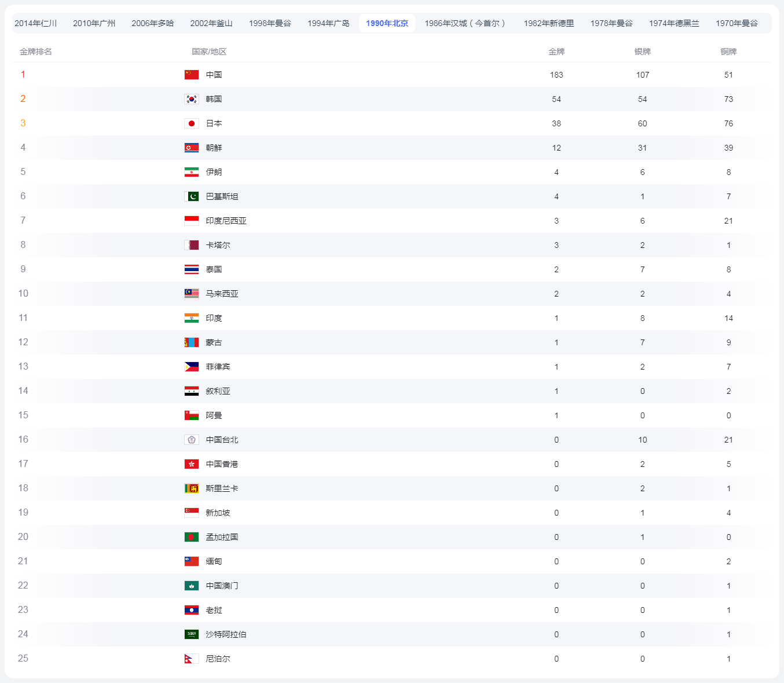Select the country name 印度尼西亚
784x683 pixels.
tap(226, 221)
